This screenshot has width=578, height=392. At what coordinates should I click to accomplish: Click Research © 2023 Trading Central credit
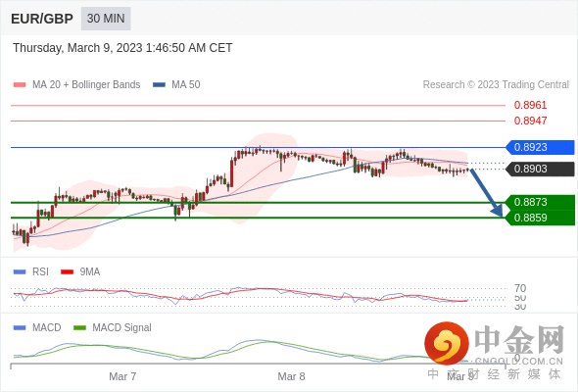tap(496, 85)
